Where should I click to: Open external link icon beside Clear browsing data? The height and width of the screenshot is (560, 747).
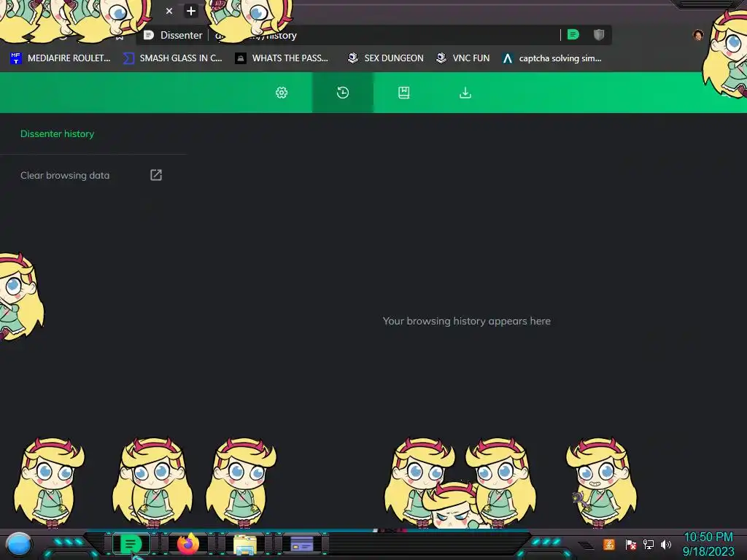[156, 175]
